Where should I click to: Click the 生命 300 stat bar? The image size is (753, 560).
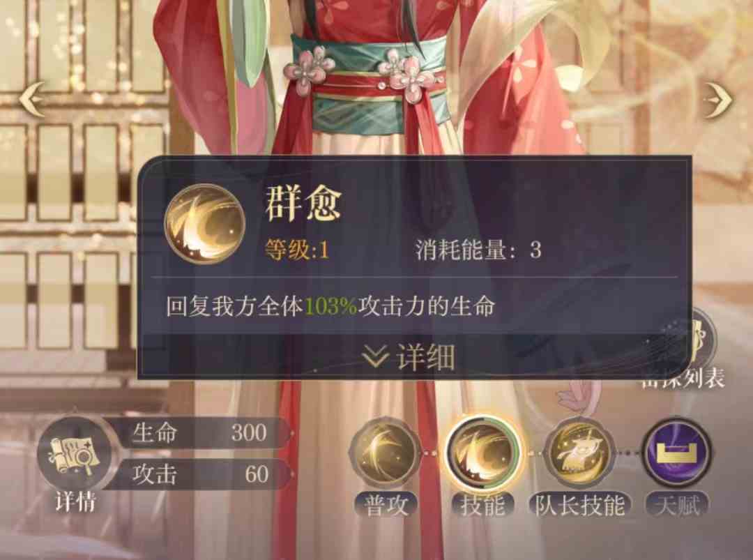(198, 432)
